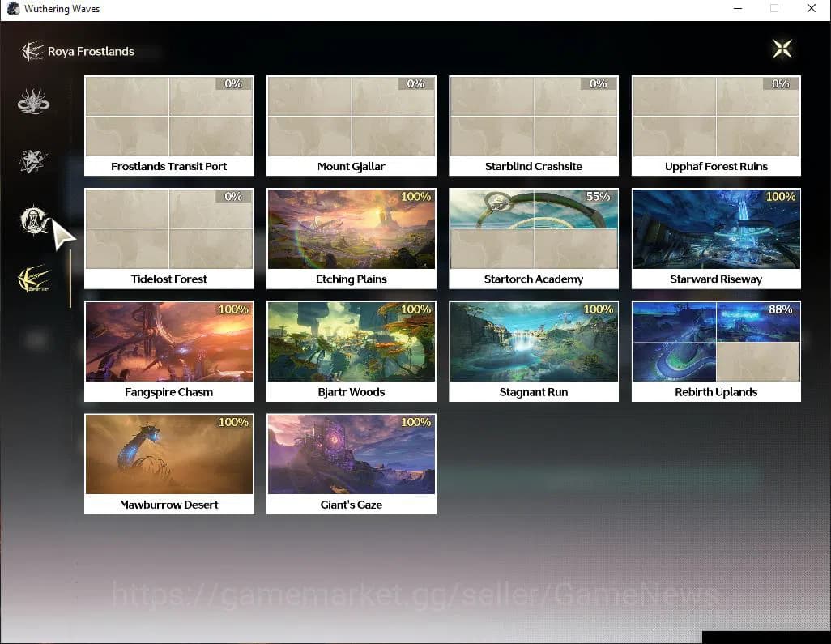The width and height of the screenshot is (831, 644).
Task: Select the Tidelost Forest area card
Action: point(168,238)
